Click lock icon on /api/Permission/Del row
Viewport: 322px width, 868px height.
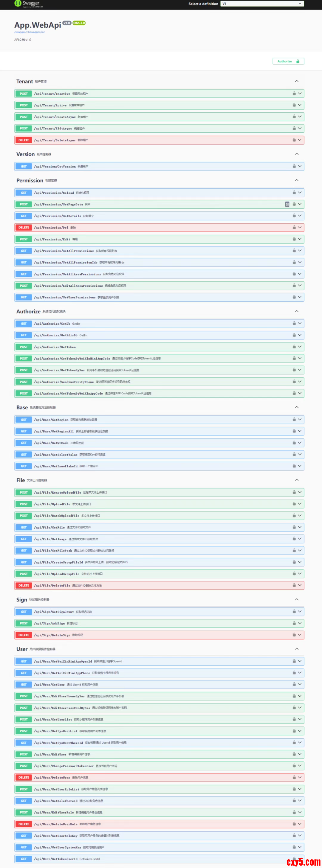click(294, 227)
